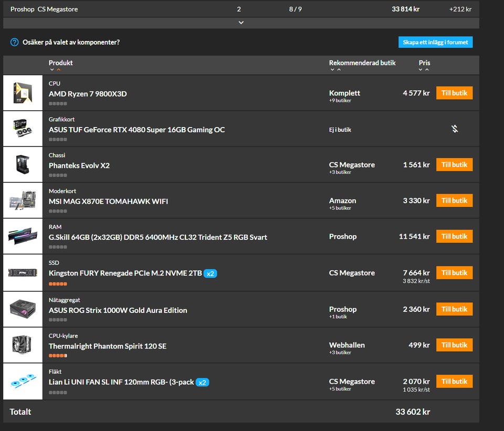The width and height of the screenshot is (504, 431).
Task: Go to store for Kingston FURY Renegade
Action: coord(455,272)
